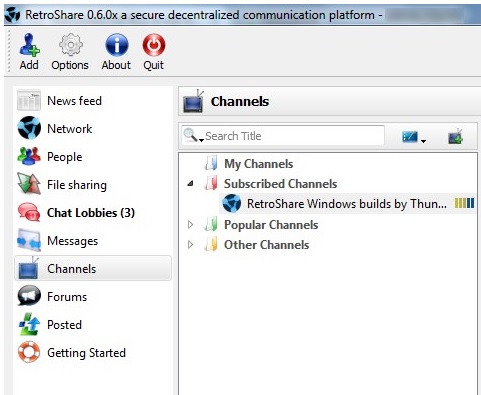The height and width of the screenshot is (395, 481).
Task: Click the channel popularity bars indicator
Action: [464, 203]
